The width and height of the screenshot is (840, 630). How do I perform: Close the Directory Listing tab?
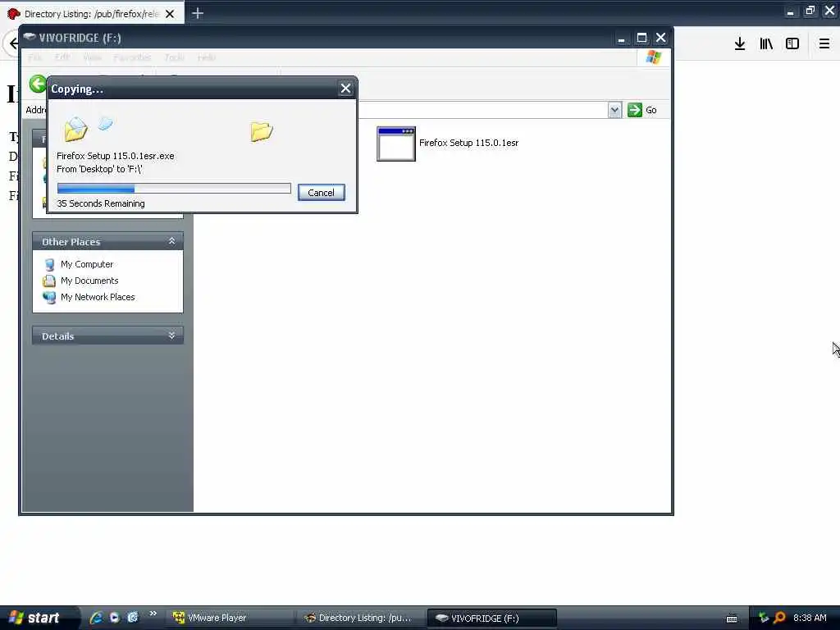[x=170, y=14]
